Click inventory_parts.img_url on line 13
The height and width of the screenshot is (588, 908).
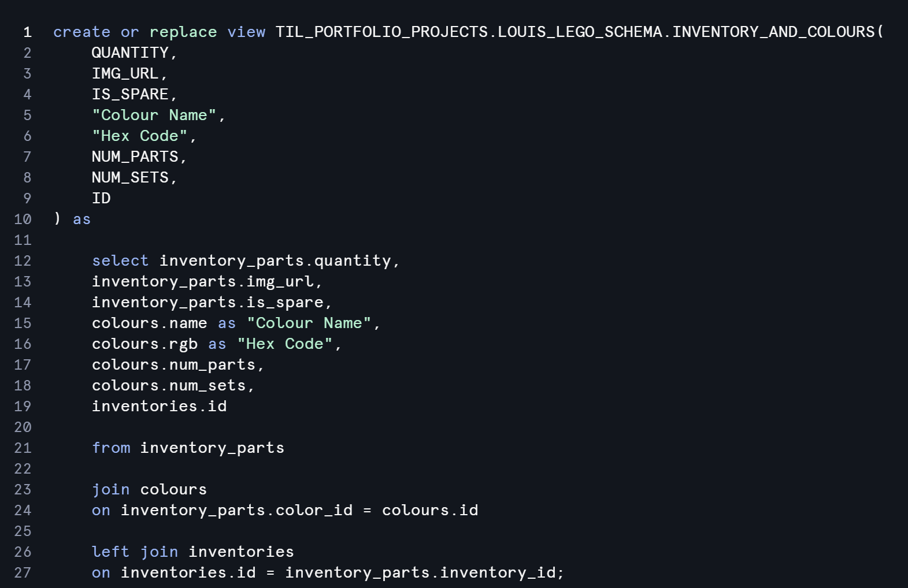[203, 282]
